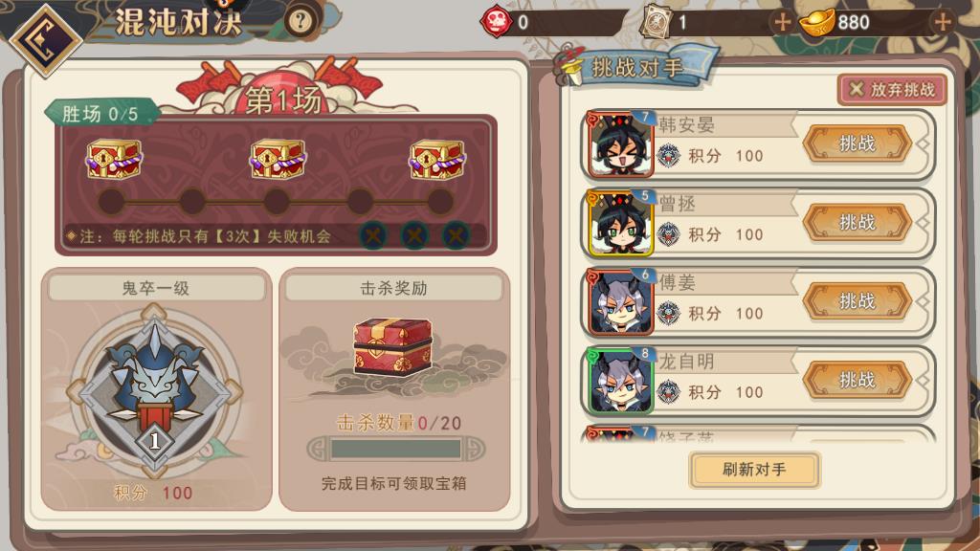Viewport: 980px width, 551px height.
Task: Open the middle reward treasure chest
Action: tap(278, 160)
